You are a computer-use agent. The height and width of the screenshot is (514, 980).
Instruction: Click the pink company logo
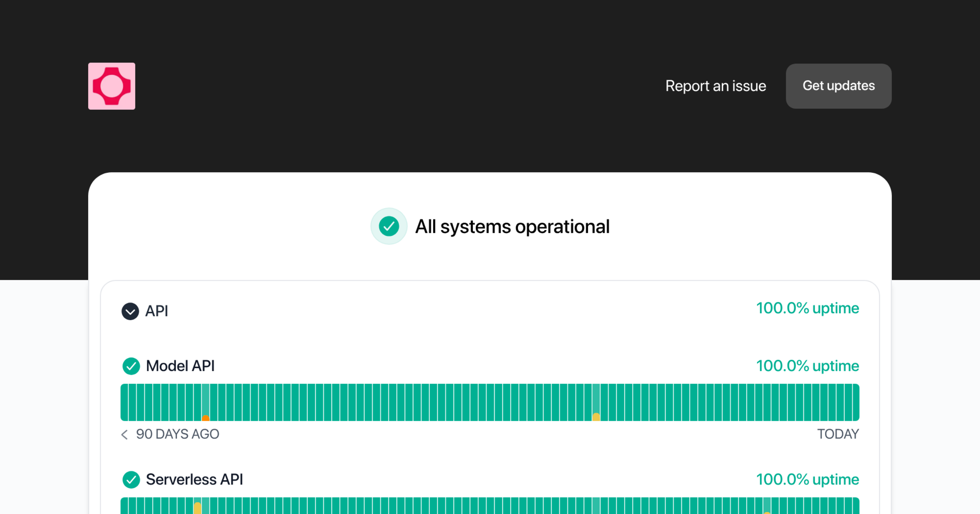pos(111,86)
